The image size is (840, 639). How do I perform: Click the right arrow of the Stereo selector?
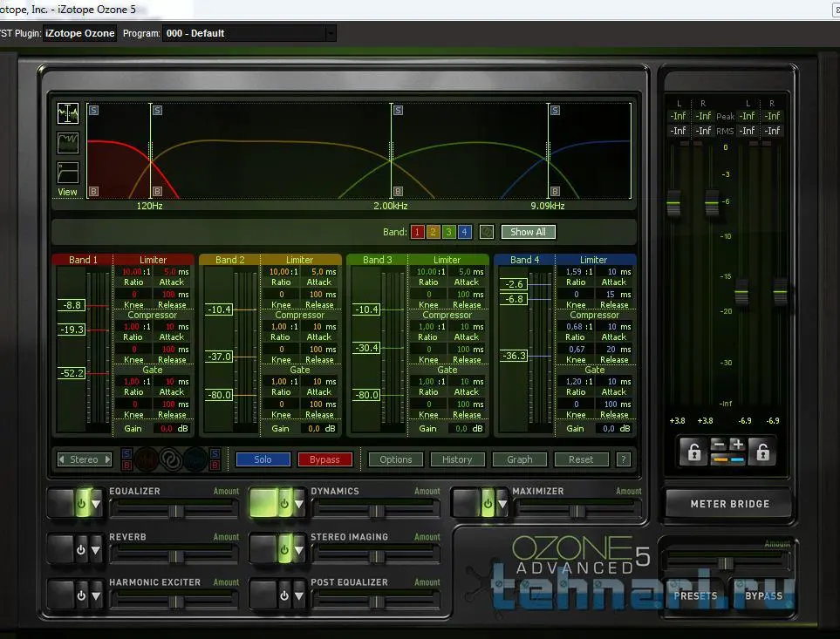(107, 459)
